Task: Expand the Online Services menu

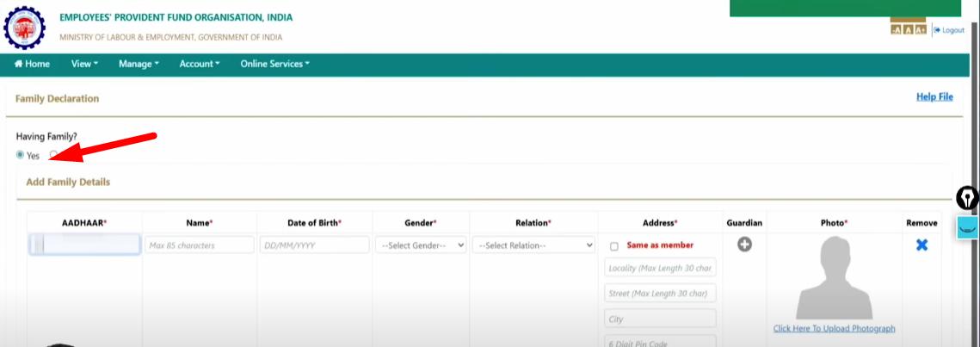Action: [274, 64]
